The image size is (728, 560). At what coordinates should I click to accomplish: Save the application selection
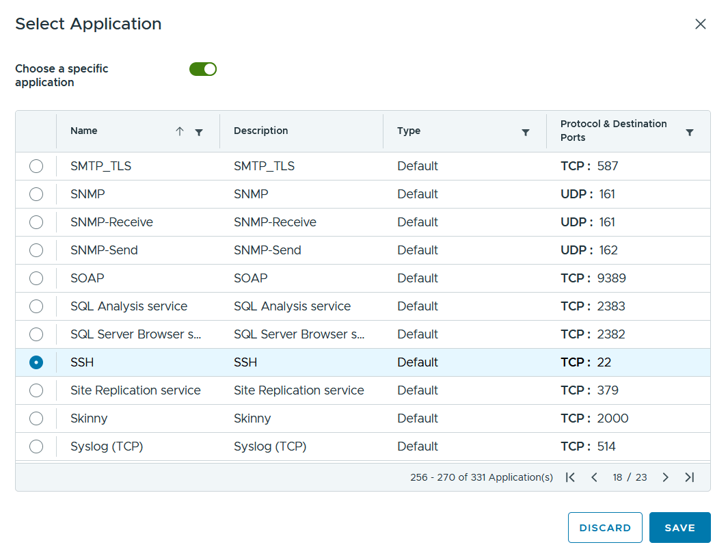679,527
